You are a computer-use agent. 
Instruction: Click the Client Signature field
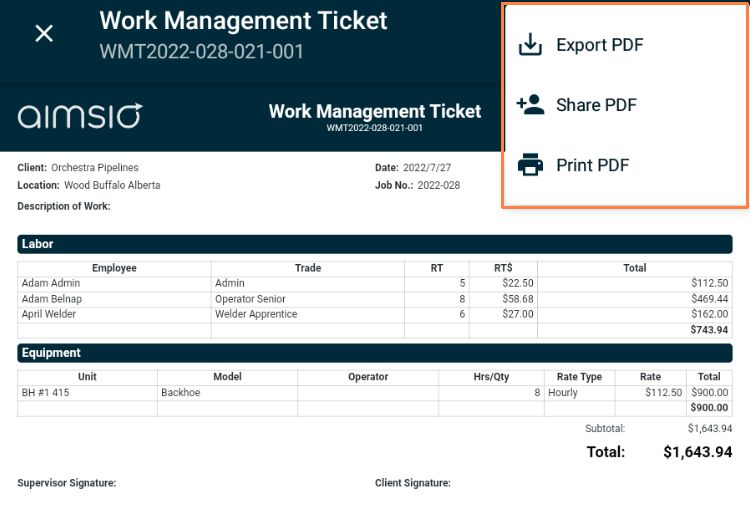(412, 483)
